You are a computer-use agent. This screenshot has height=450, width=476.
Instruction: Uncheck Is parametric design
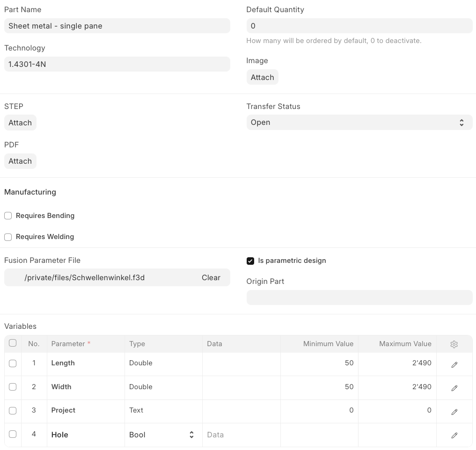coord(250,261)
